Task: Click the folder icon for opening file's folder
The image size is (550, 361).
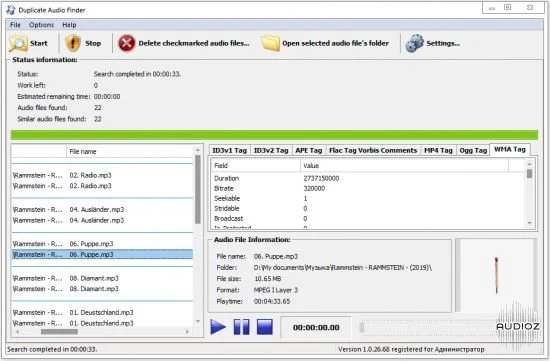Action: [270, 44]
